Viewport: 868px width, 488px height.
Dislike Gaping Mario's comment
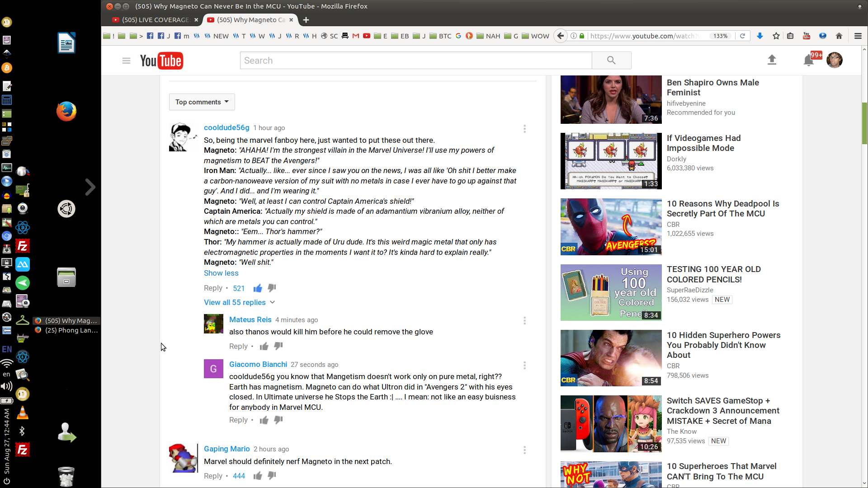[x=272, y=475]
